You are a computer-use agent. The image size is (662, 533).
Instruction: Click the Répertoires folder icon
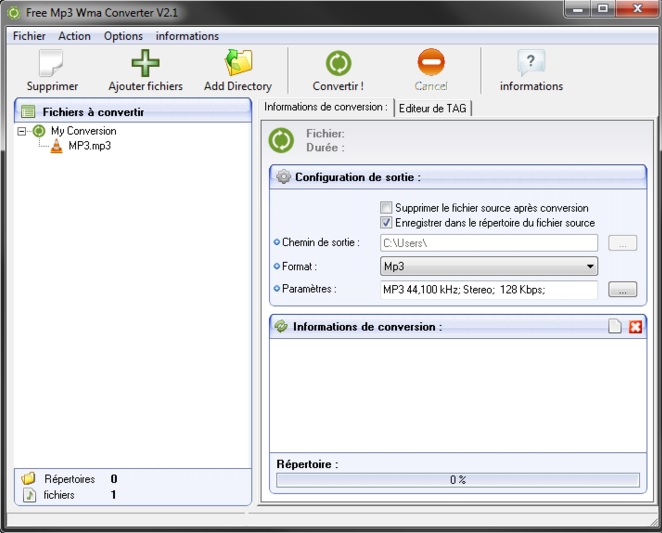tap(28, 478)
